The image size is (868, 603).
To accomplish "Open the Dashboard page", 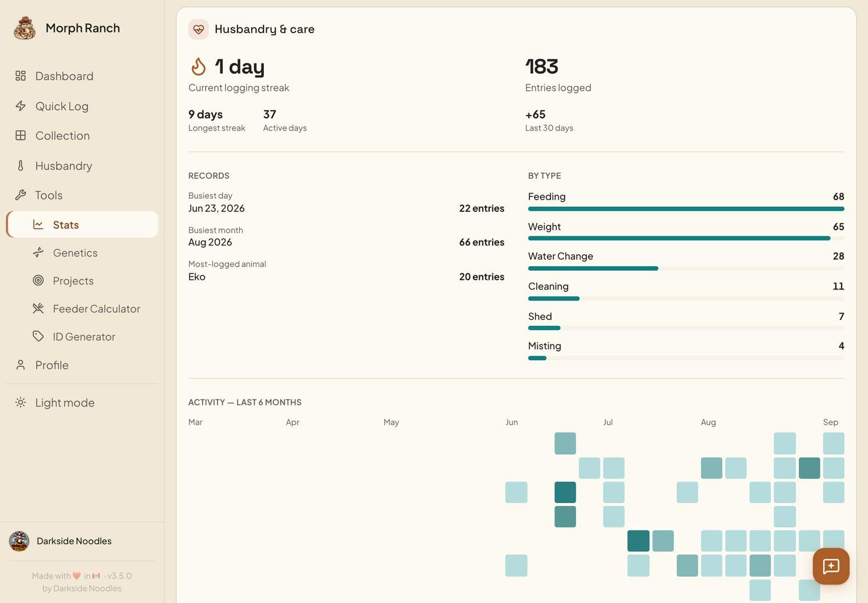I will point(82,76).
